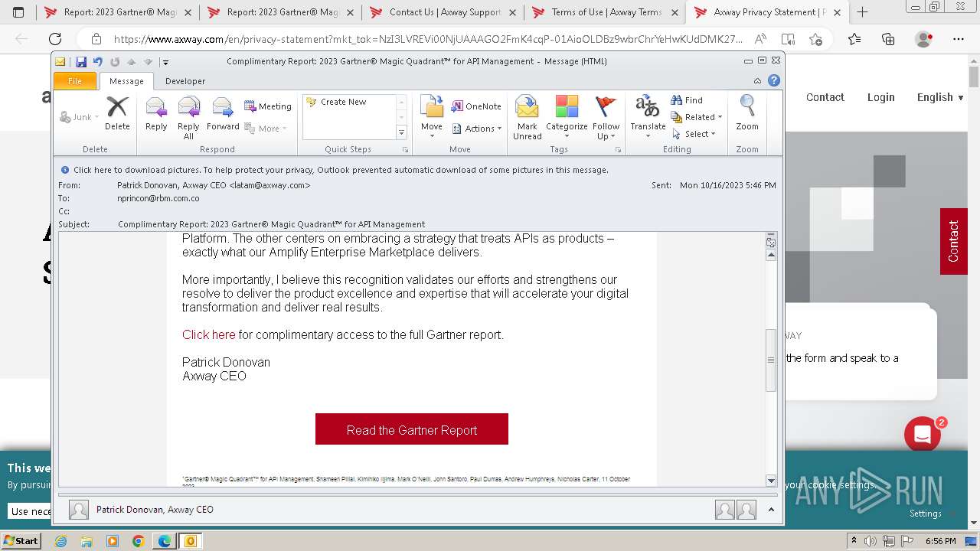Click the Find binoculars icon
Screen dimensions: 980x551
677,100
